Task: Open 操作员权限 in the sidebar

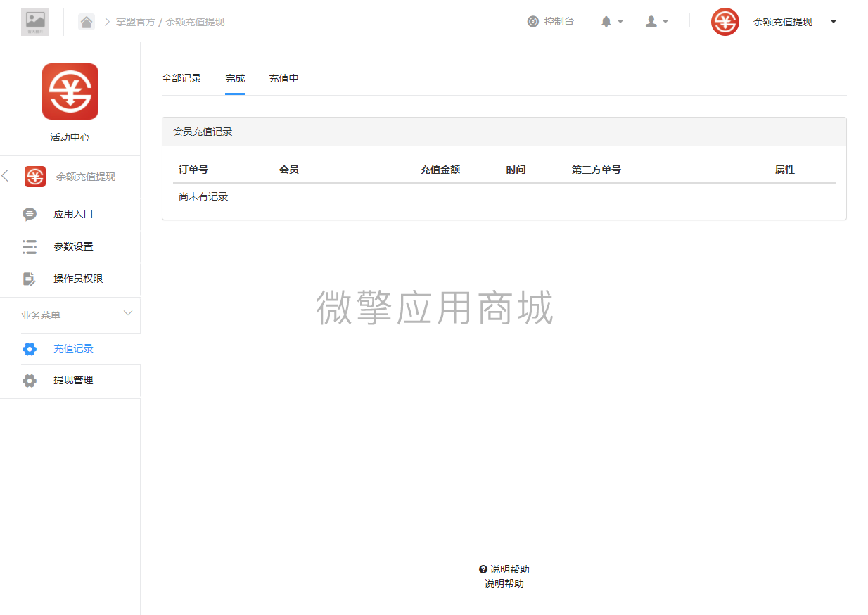Action: pos(78,279)
